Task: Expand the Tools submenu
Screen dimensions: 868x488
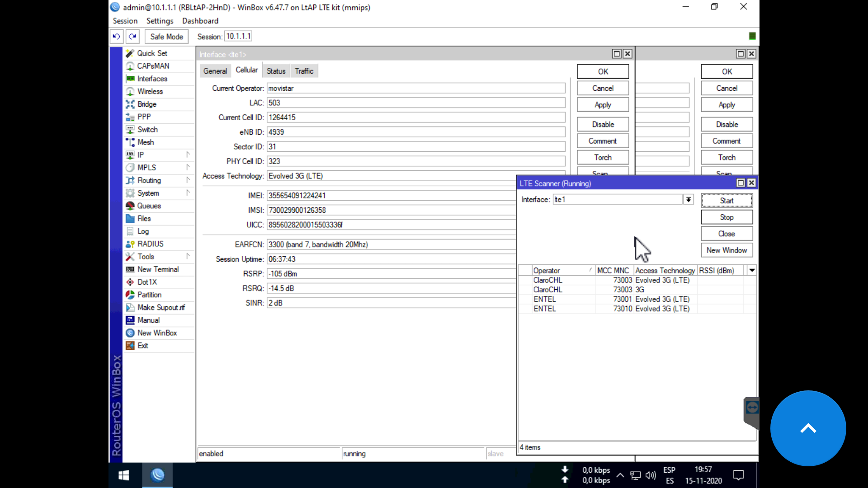Action: click(188, 256)
